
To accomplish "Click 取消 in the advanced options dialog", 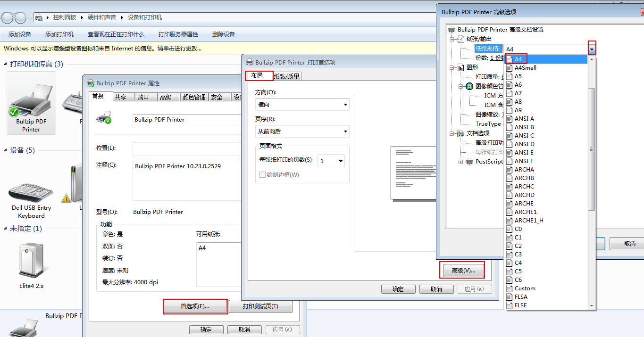I will 627,244.
